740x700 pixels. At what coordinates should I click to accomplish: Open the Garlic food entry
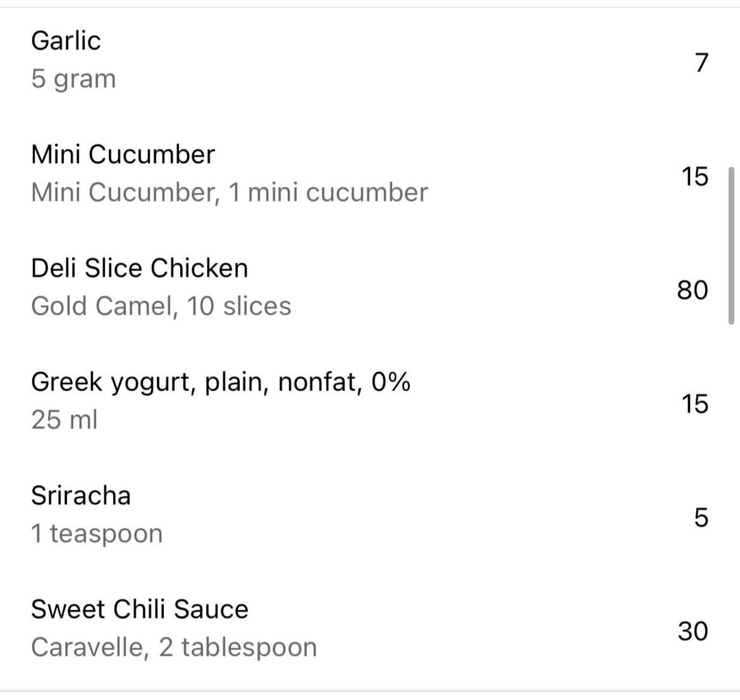click(66, 41)
